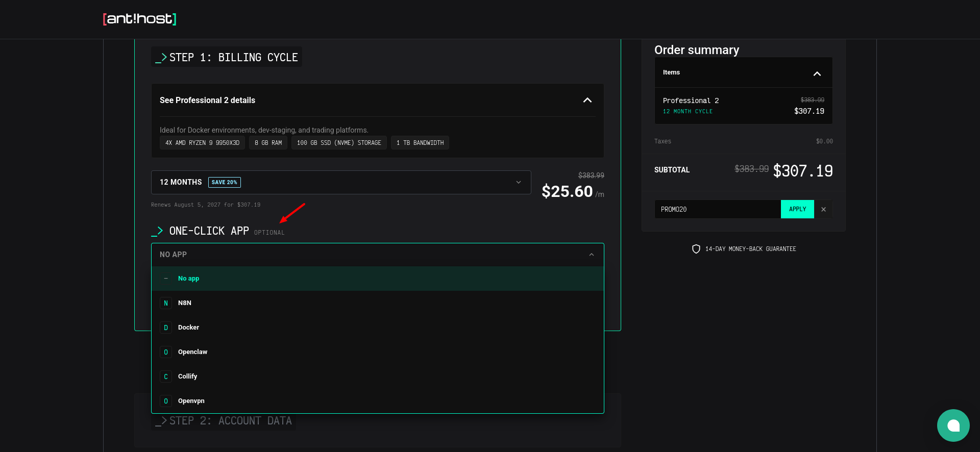Click the Openvpn O icon

click(x=166, y=401)
